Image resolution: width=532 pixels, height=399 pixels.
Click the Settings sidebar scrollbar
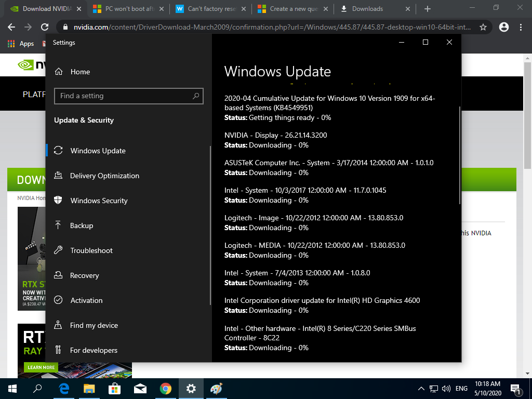(210, 225)
